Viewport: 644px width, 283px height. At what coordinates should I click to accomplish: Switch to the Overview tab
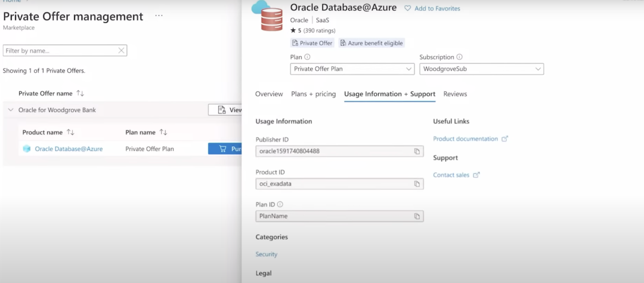(269, 94)
